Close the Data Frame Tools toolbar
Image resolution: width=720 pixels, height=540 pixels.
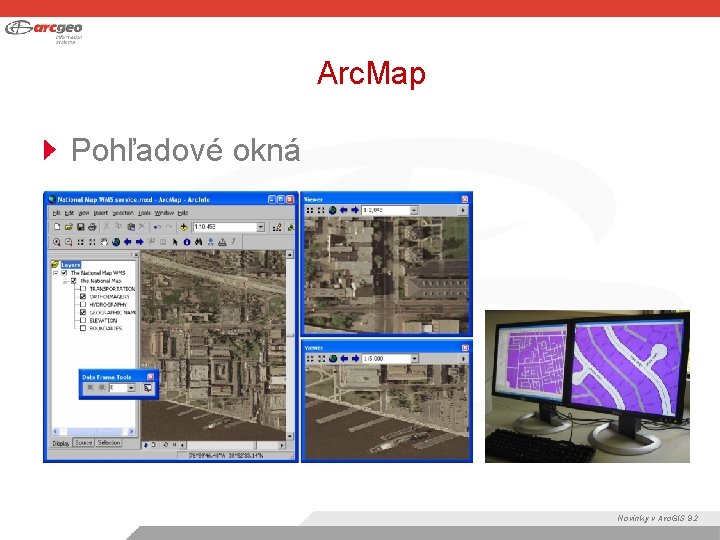150,377
